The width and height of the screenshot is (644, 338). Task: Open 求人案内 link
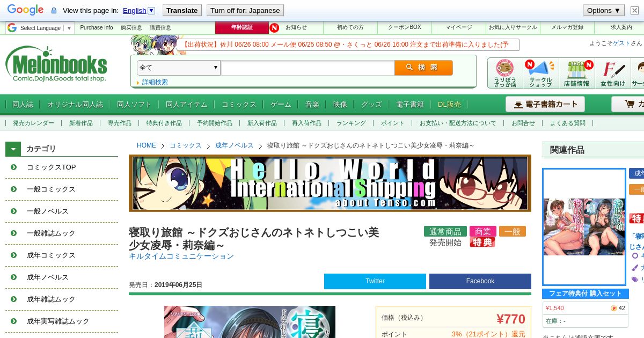click(621, 27)
